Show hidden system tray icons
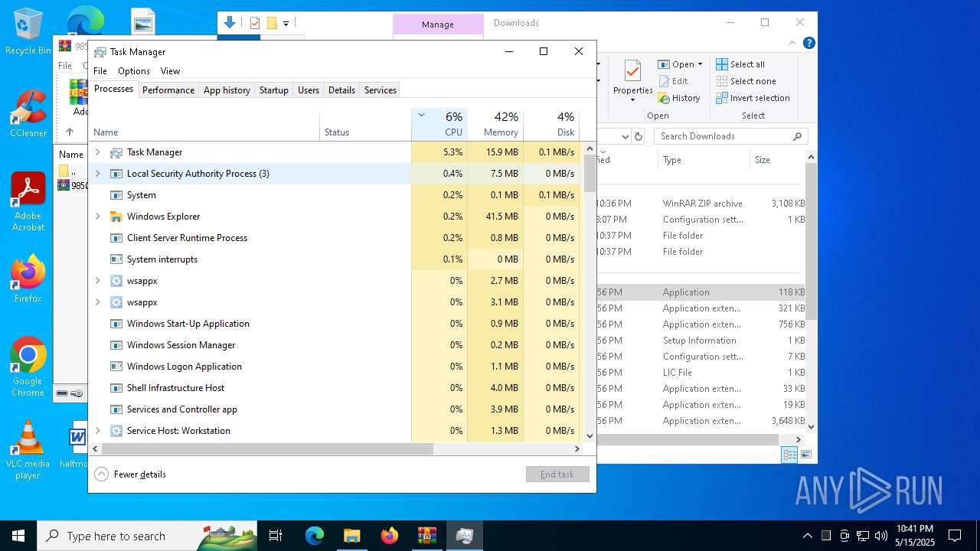 coord(808,536)
